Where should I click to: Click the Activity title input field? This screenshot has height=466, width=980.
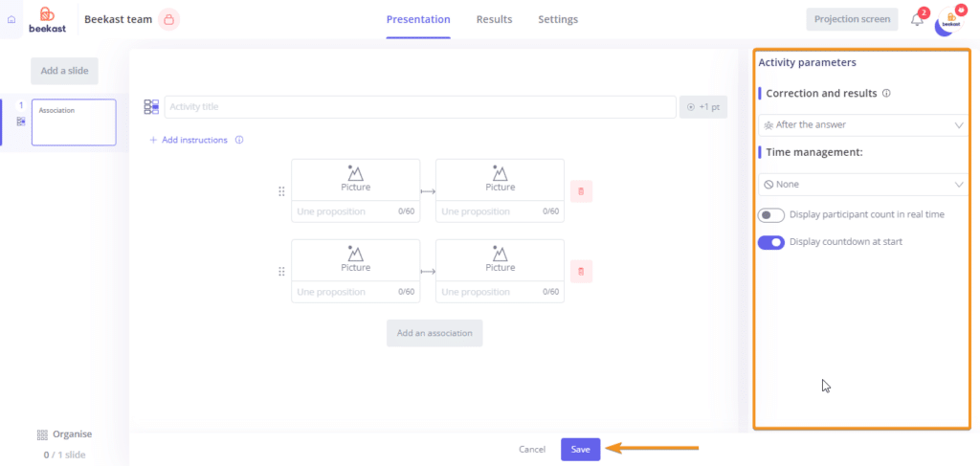pos(420,107)
